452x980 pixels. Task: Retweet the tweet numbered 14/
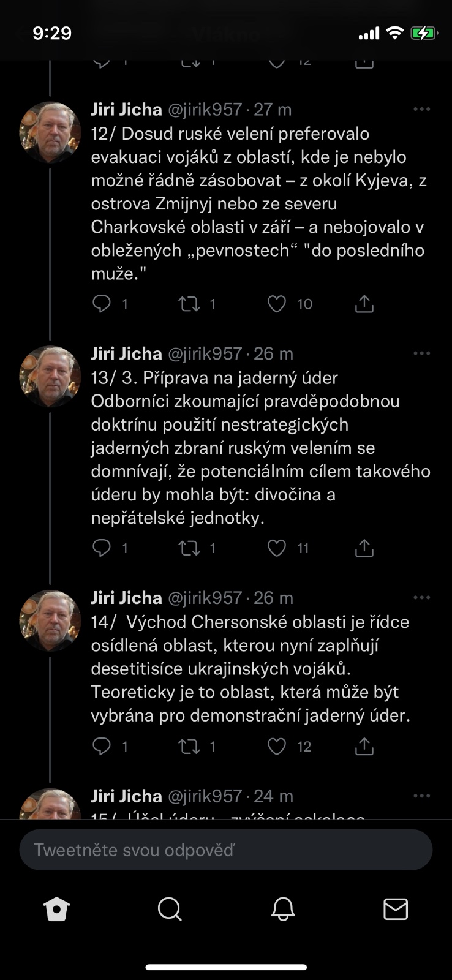point(189,746)
